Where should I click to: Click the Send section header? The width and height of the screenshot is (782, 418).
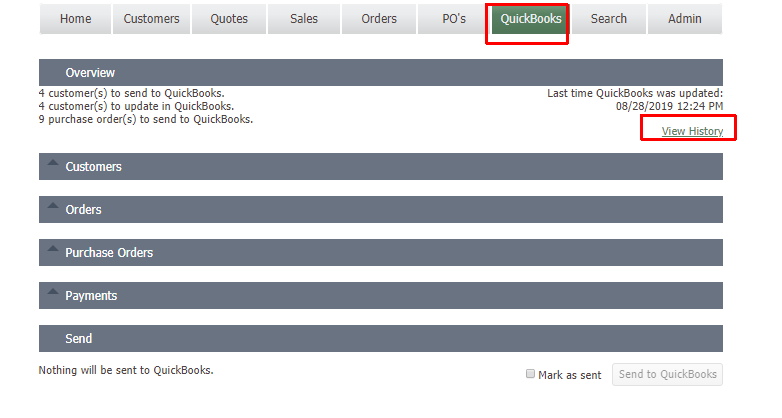(381, 338)
